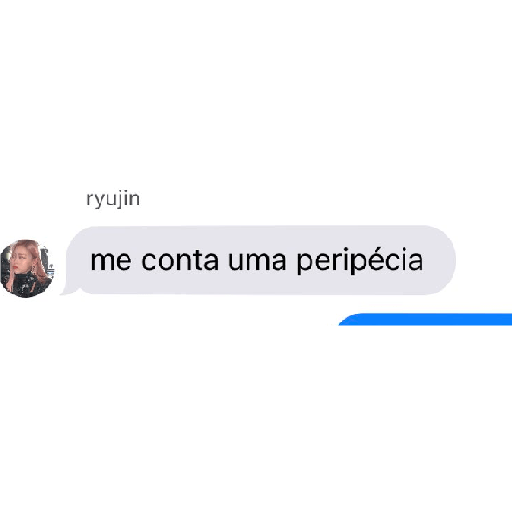Click blank chat space below blue bubble
The height and width of the screenshot is (512, 512).
click(256, 417)
